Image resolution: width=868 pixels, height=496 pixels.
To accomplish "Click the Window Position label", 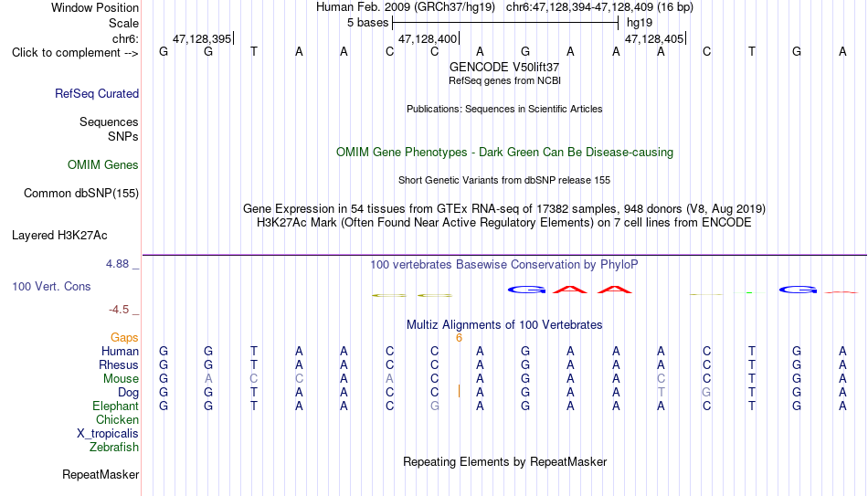I will 95,7.
